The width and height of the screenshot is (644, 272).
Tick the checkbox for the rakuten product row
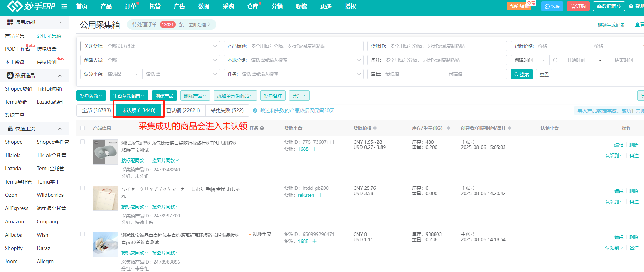click(x=83, y=188)
